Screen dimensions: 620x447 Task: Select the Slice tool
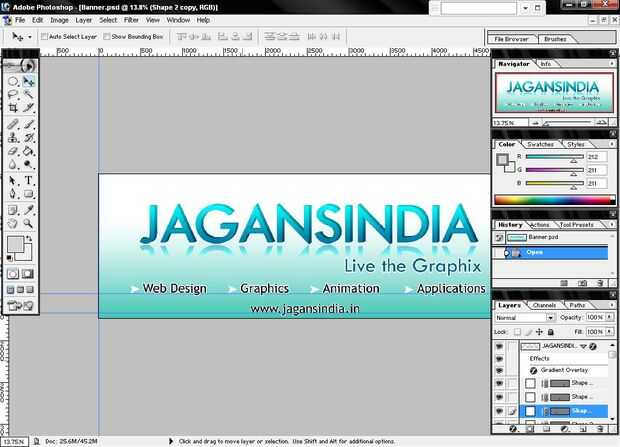(x=28, y=108)
